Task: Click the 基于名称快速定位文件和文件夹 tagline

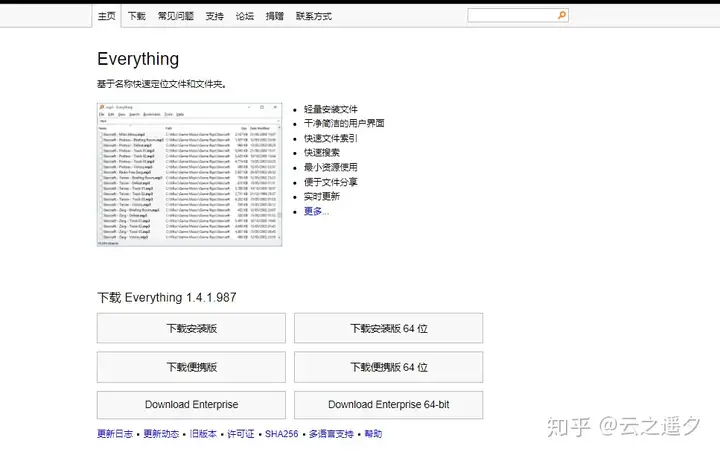Action: point(161,84)
